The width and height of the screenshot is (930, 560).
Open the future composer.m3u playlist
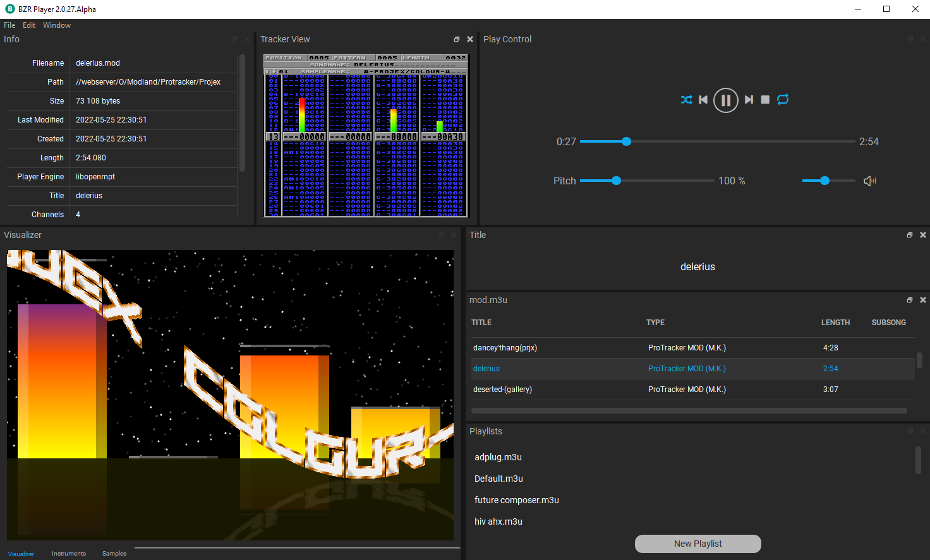pyautogui.click(x=517, y=500)
